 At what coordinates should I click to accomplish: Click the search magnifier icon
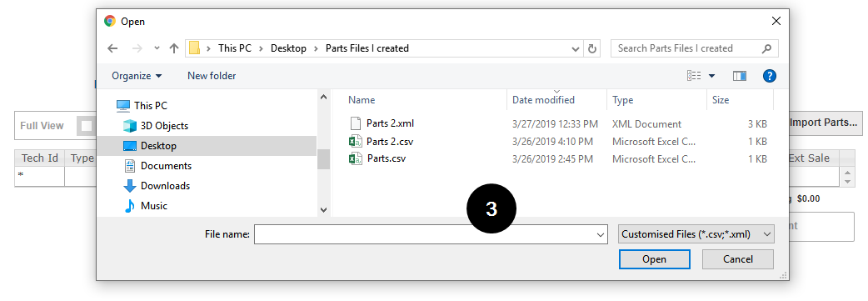(766, 48)
